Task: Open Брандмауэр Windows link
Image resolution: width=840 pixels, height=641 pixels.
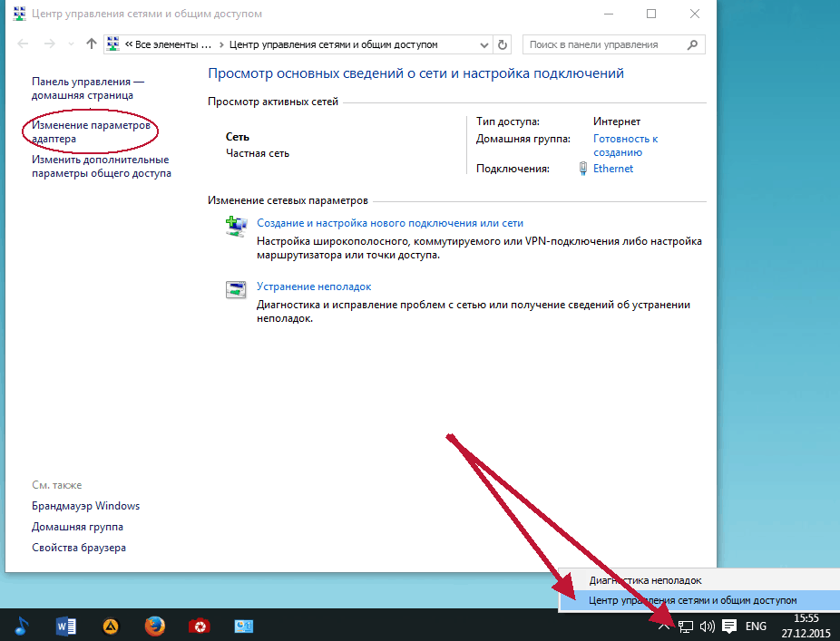Action: [x=85, y=506]
